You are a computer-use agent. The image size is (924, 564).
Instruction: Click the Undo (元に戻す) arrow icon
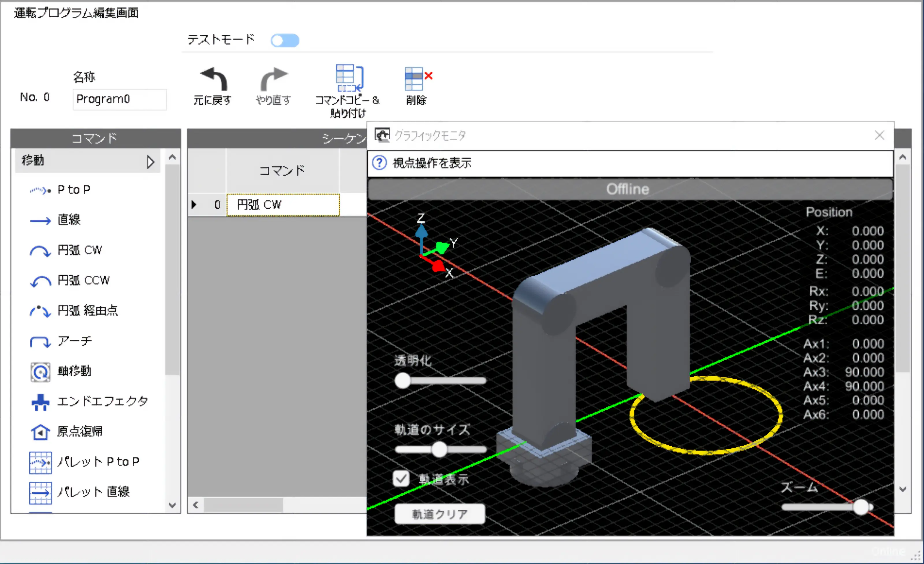[x=213, y=79]
